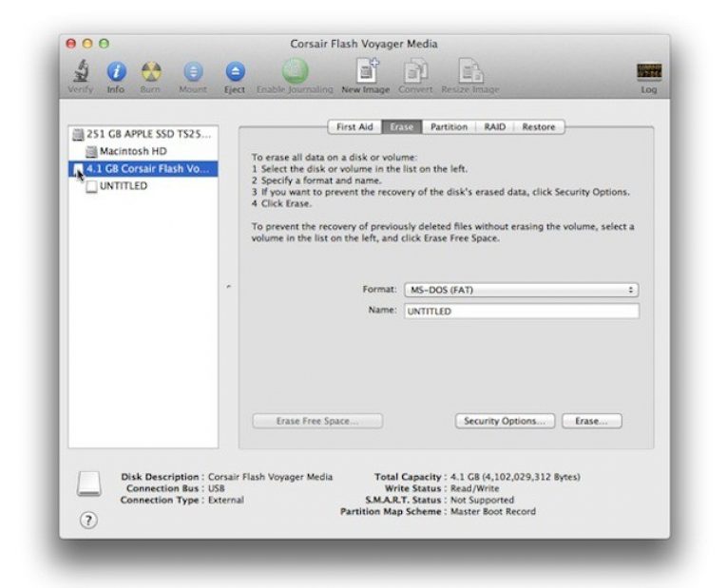Click the red close window button
The width and height of the screenshot is (727, 588).
click(71, 44)
